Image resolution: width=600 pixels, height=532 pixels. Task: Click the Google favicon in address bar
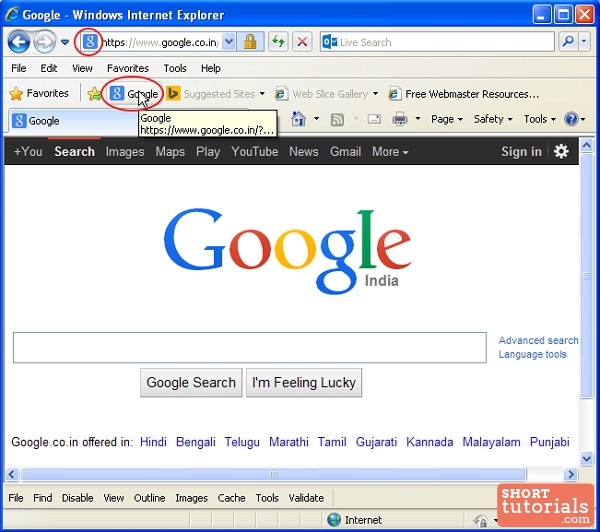[x=90, y=41]
